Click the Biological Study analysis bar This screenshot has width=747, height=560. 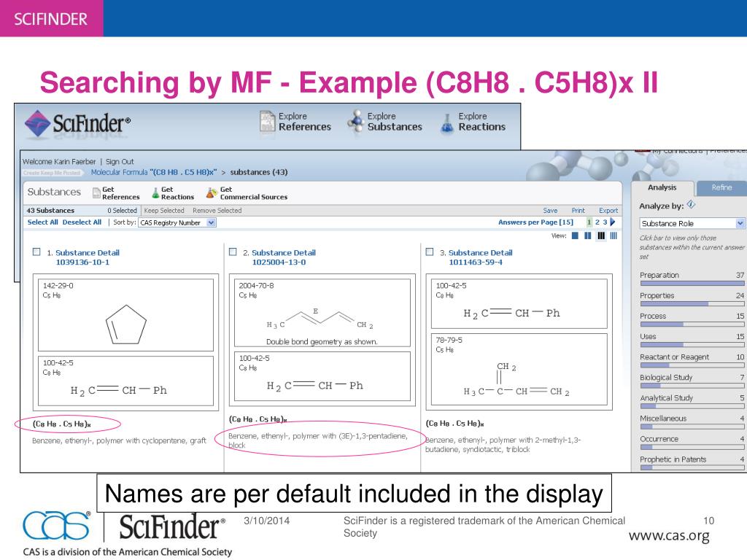coord(692,386)
